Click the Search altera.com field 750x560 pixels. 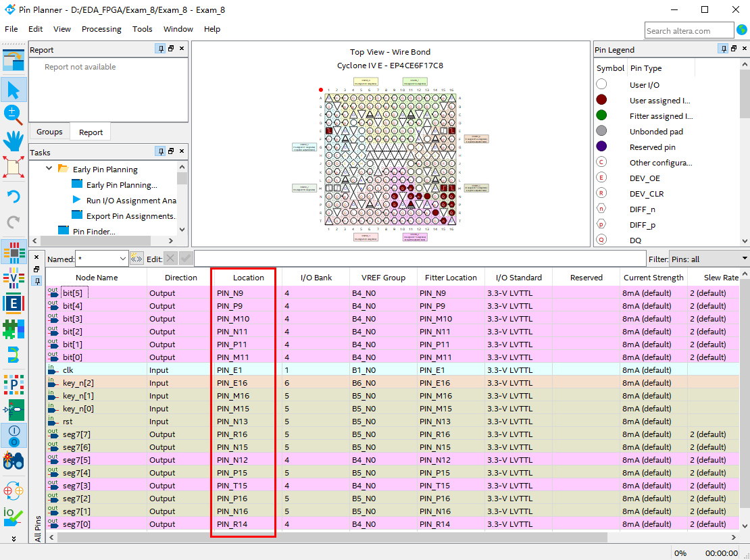coord(689,30)
